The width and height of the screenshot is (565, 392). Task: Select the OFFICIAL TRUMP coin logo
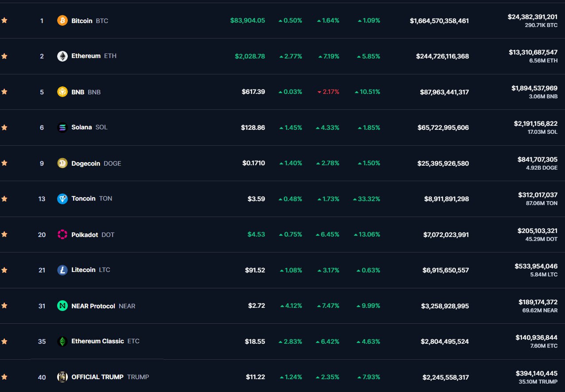62,377
